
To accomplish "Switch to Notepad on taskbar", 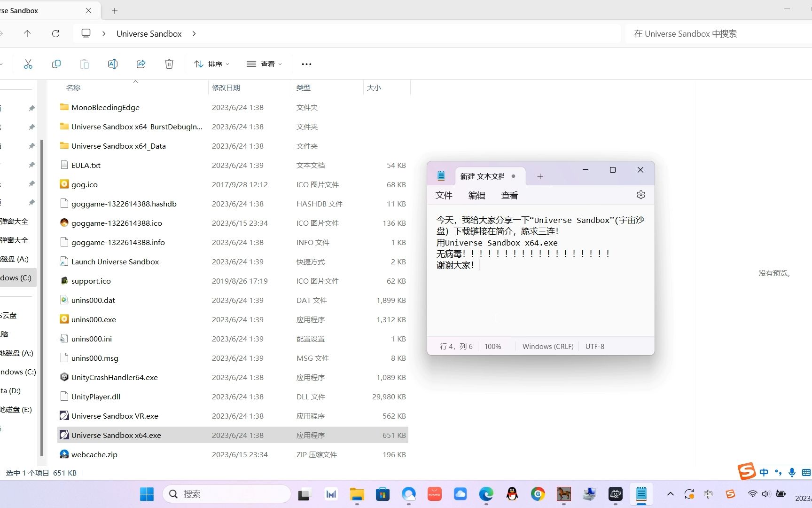I will tap(641, 494).
